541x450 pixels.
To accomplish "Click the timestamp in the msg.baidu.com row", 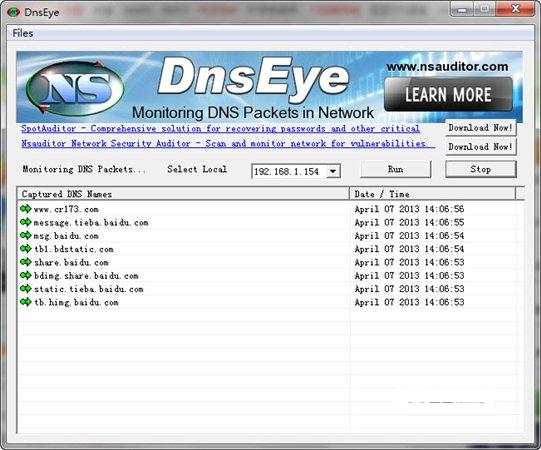I will pyautogui.click(x=409, y=236).
